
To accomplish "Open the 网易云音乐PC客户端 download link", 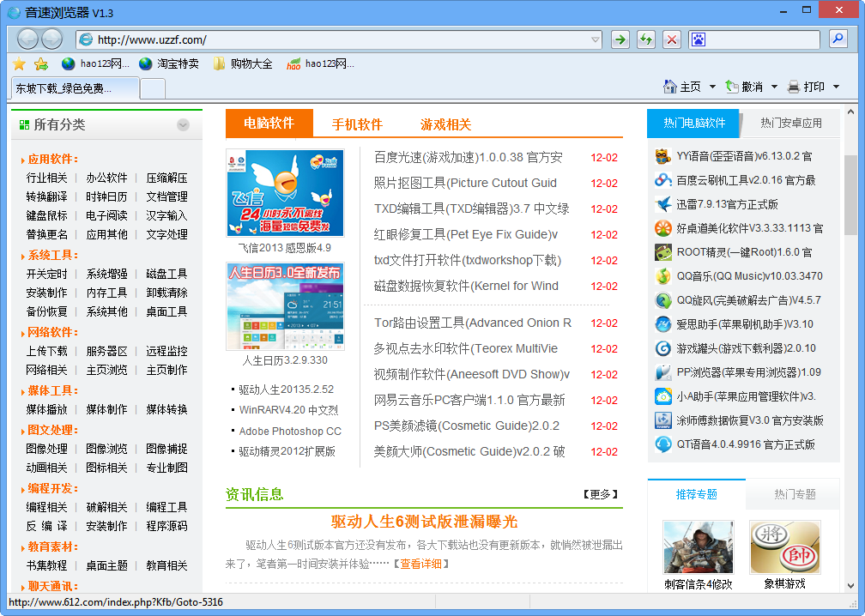I will 469,400.
